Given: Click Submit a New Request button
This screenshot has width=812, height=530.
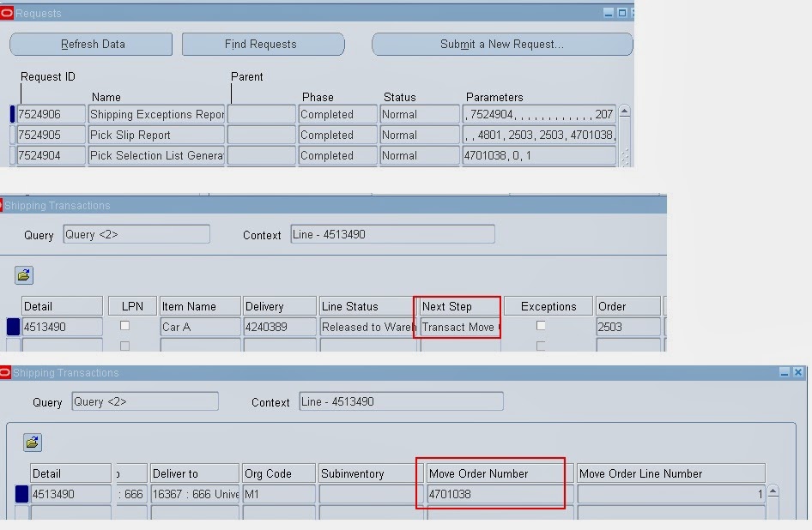Looking at the screenshot, I should (x=502, y=44).
